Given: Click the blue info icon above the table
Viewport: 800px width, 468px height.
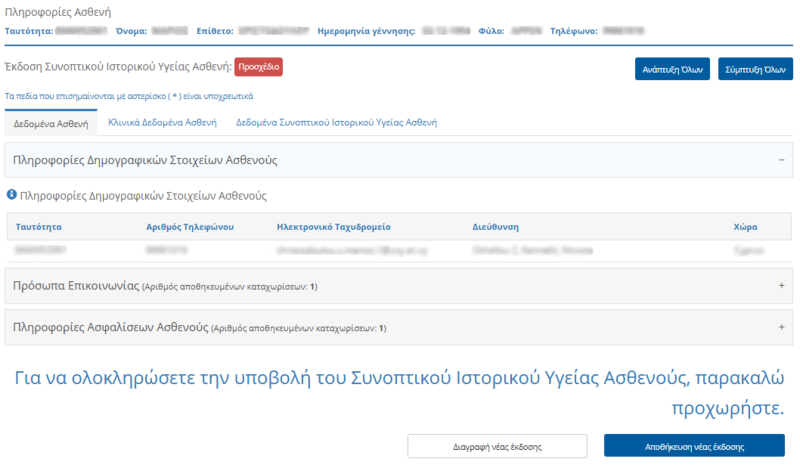Looking at the screenshot, I should point(11,195).
